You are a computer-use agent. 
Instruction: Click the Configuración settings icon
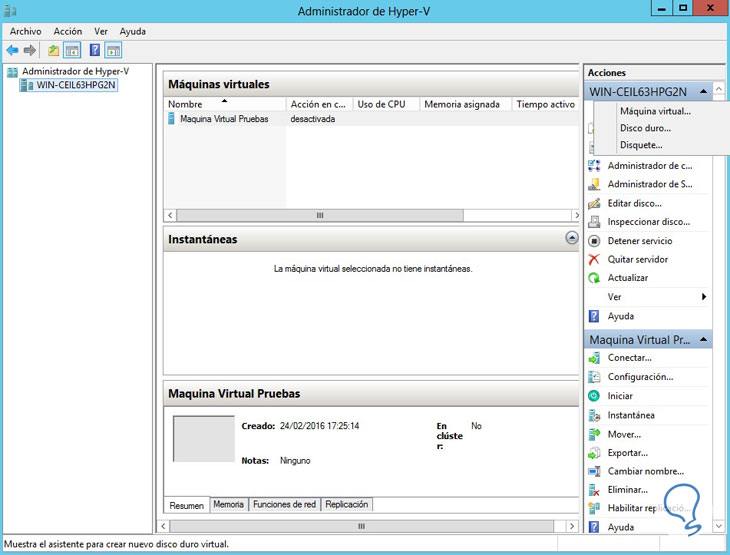tap(594, 377)
